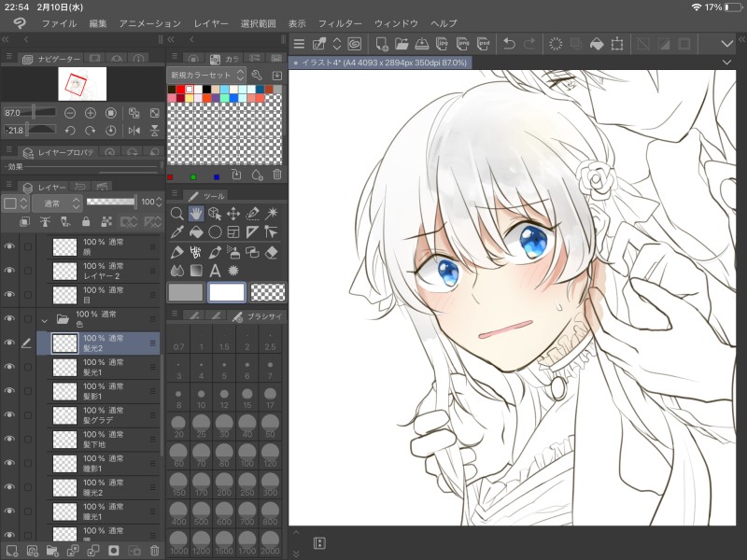
Task: Hide the 色 folder layer
Action: click(9, 318)
